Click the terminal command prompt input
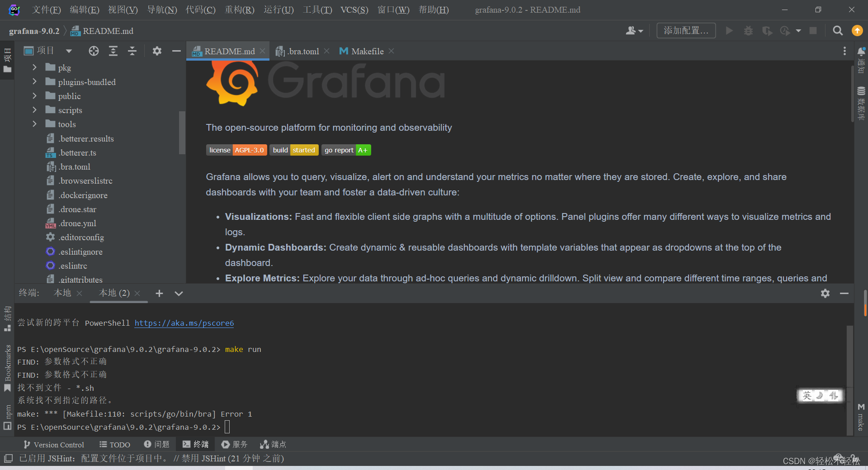Image resolution: width=868 pixels, height=470 pixels. point(227,427)
